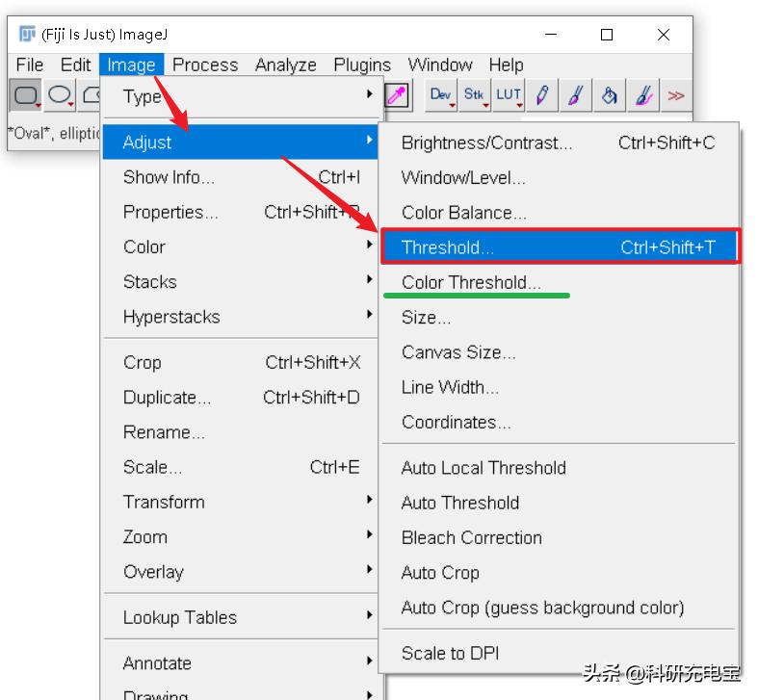Select the Rectangle selection tool
The image size is (758, 700).
point(26,95)
